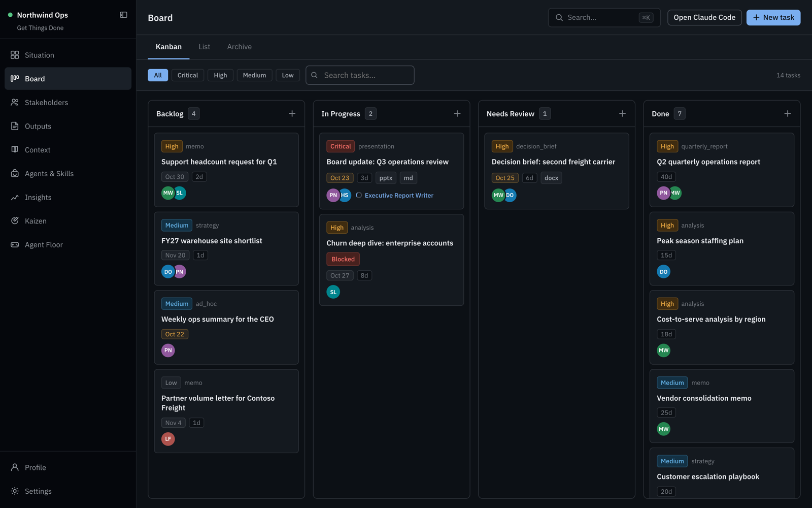Open Profile via its person icon
The height and width of the screenshot is (508, 812).
pyautogui.click(x=15, y=467)
